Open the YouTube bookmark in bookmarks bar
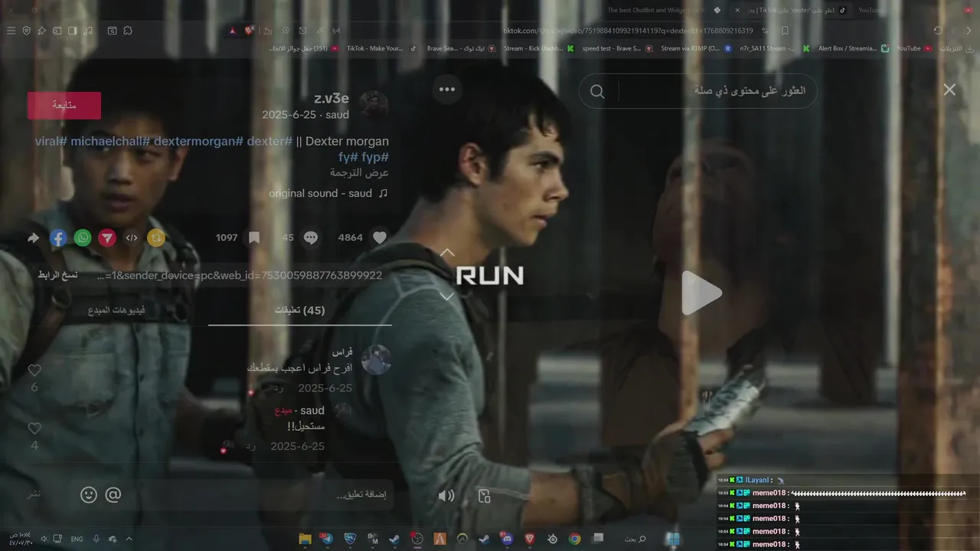 click(915, 48)
